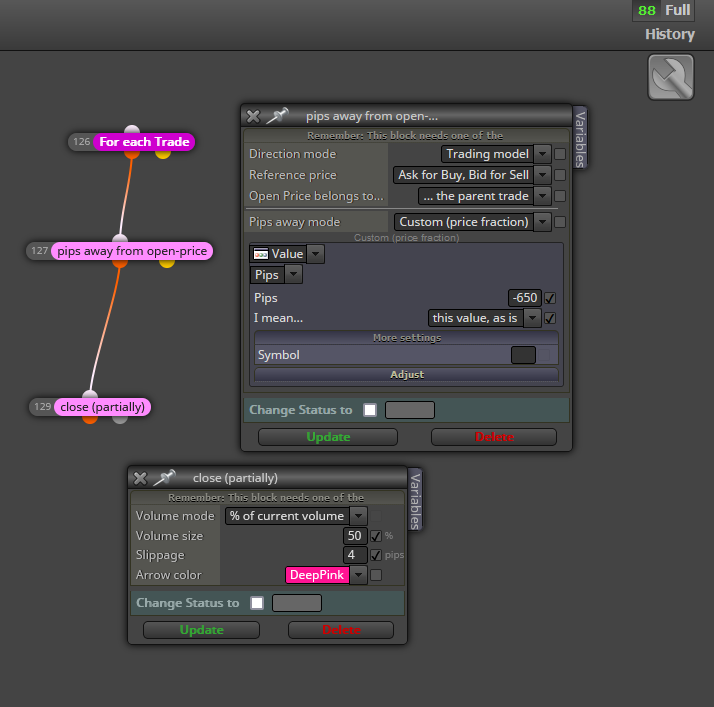Open the I mean... dropdown

[x=532, y=318]
